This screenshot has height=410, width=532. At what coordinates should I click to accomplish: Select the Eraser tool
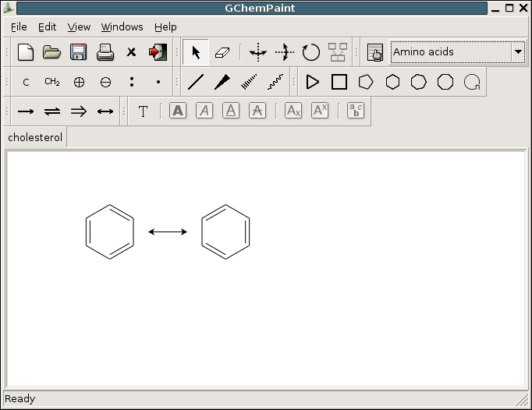tap(222, 52)
